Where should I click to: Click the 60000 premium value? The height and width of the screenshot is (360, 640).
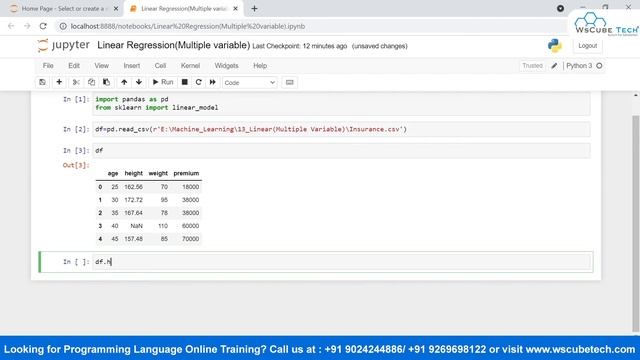(190, 226)
